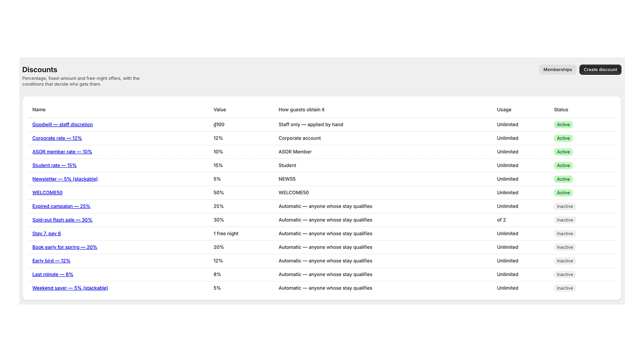Open the Stay 7, pay 6 offer
The width and height of the screenshot is (644, 362).
(47, 234)
